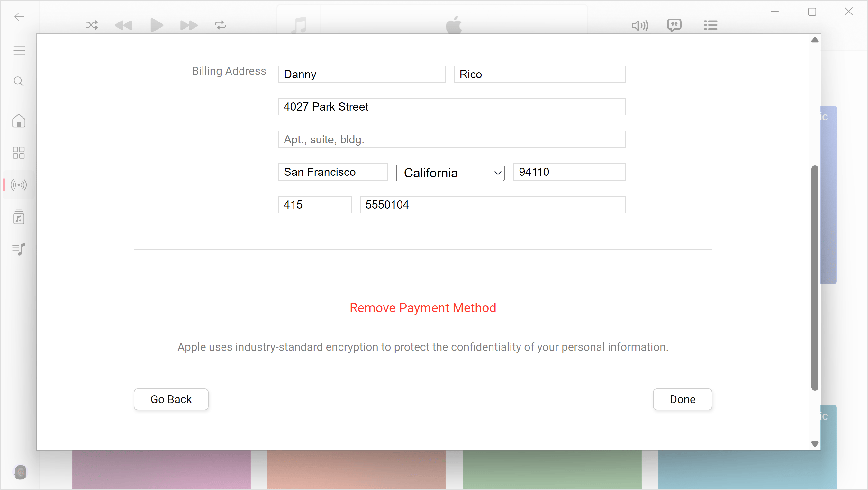868x490 pixels.
Task: Click Remove Payment Method link
Action: (x=423, y=308)
